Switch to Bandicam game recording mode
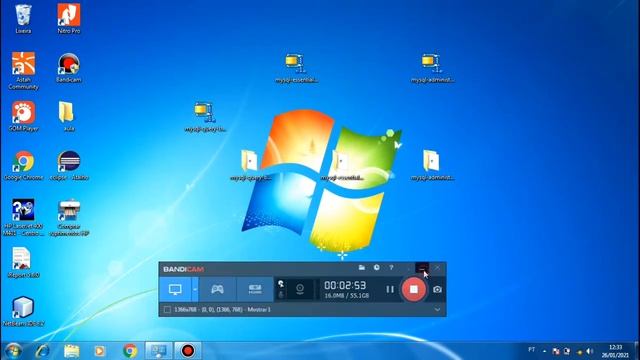640x360 pixels. (217, 289)
